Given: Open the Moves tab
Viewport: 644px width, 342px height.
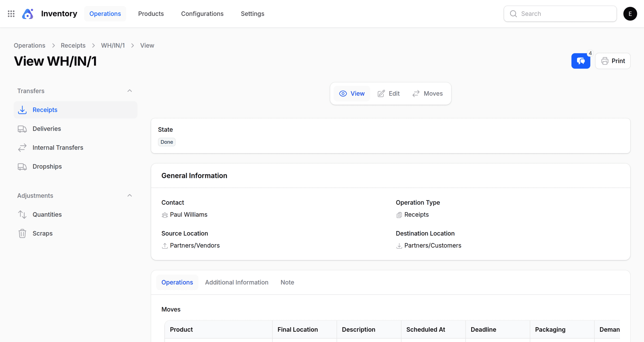Looking at the screenshot, I should pyautogui.click(x=428, y=94).
